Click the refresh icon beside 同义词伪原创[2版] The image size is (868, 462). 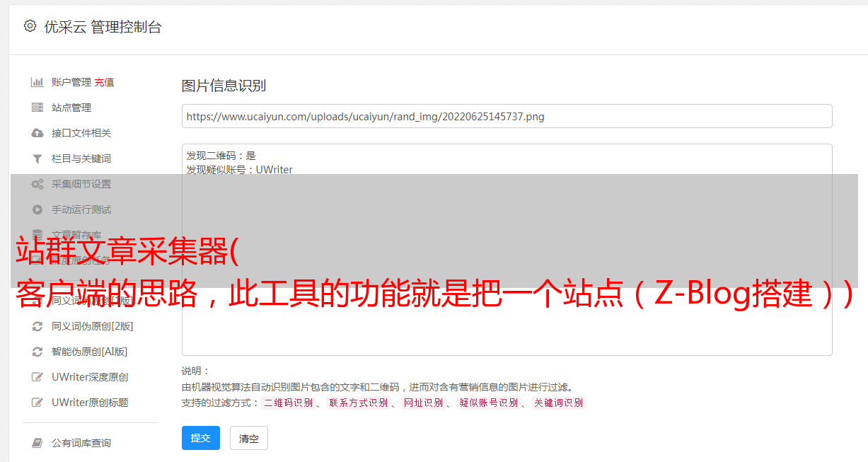click(37, 326)
